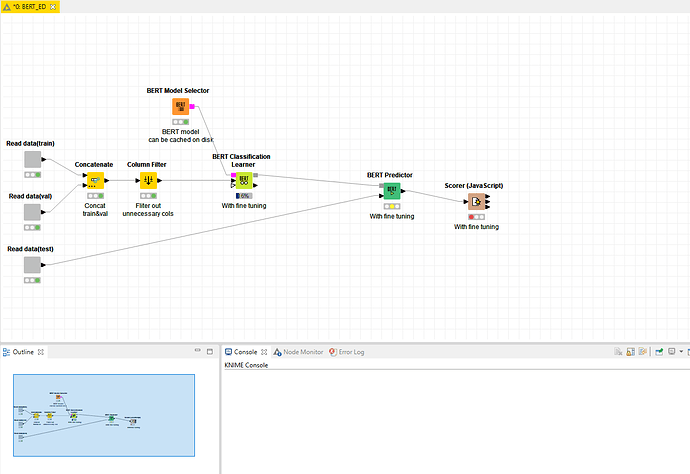The width and height of the screenshot is (690, 474).
Task: Select the Read data(train) node
Action: pos(33,159)
